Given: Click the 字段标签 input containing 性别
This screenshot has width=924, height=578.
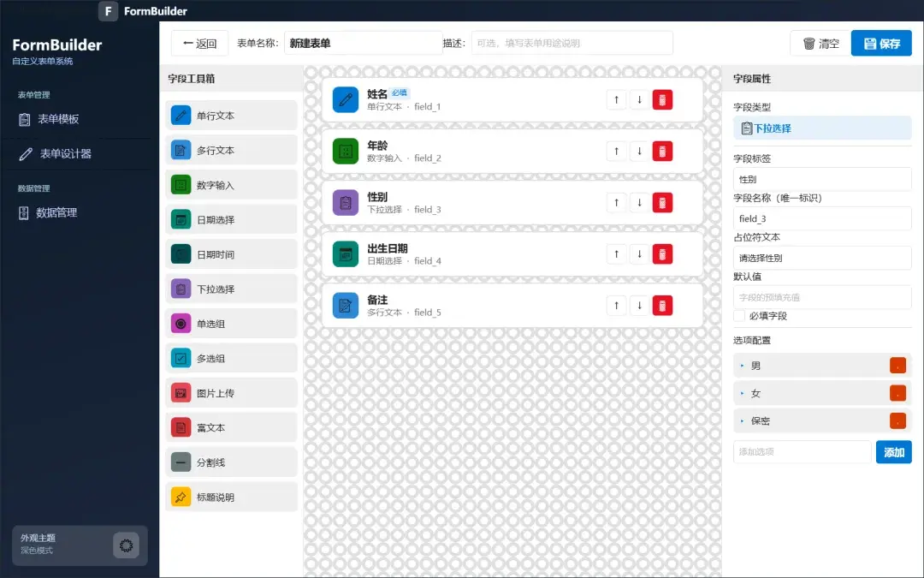Looking at the screenshot, I should pos(822,179).
